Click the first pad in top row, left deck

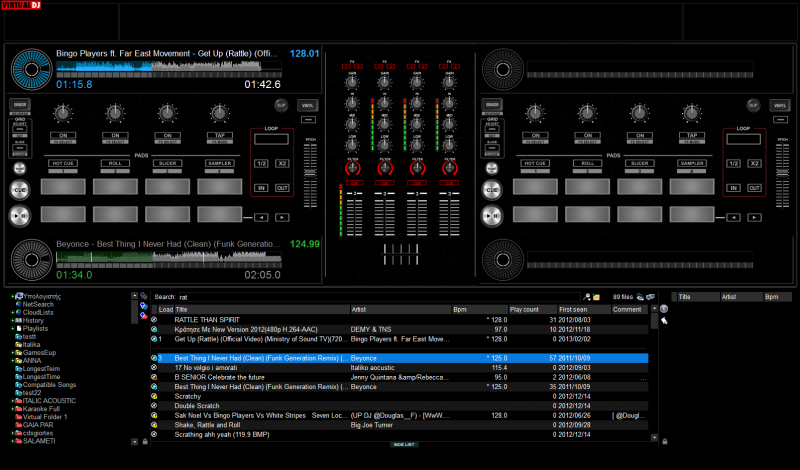[63, 187]
